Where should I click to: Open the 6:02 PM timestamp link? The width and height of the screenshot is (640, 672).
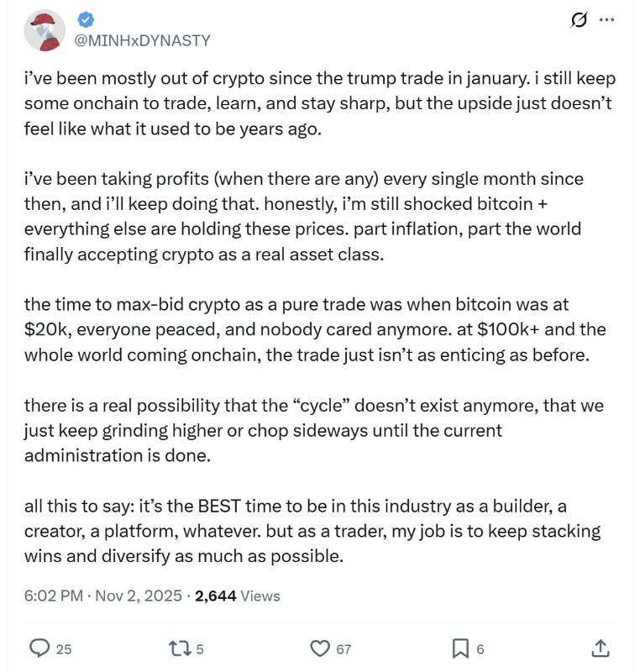tap(53, 596)
